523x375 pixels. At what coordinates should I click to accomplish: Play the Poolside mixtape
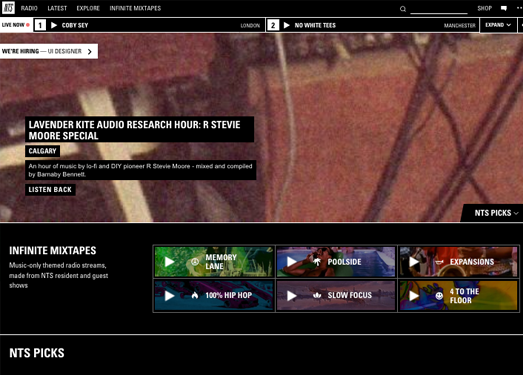(292, 262)
